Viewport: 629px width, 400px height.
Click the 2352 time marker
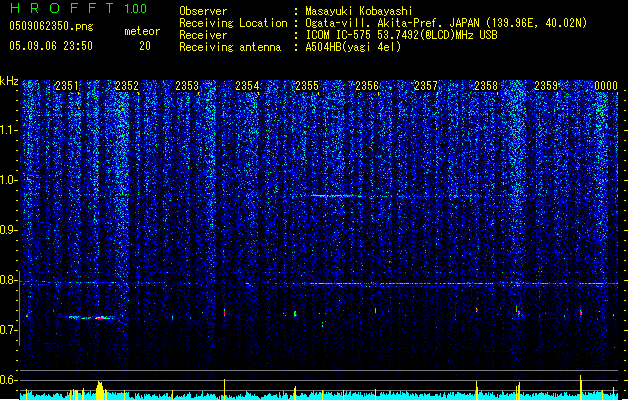tap(127, 86)
